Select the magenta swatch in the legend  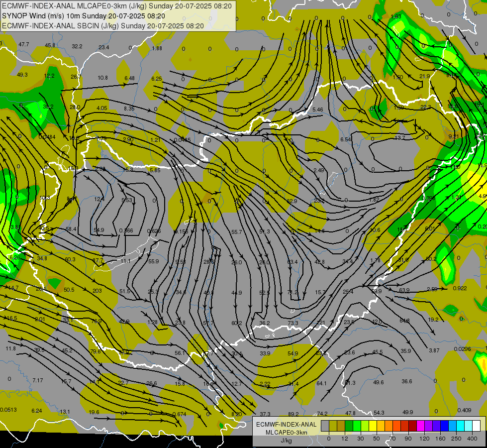421,426
